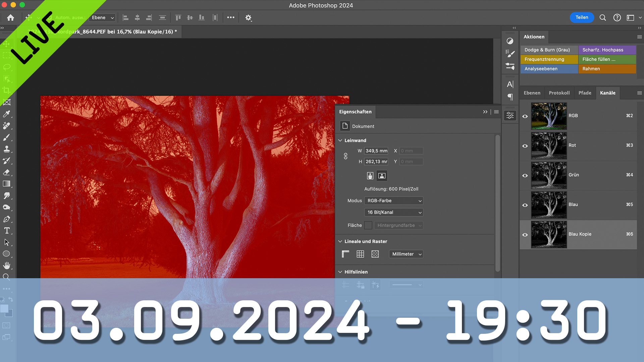The width and height of the screenshot is (644, 362).
Task: Toggle the width-height link constraint
Action: pos(345,156)
